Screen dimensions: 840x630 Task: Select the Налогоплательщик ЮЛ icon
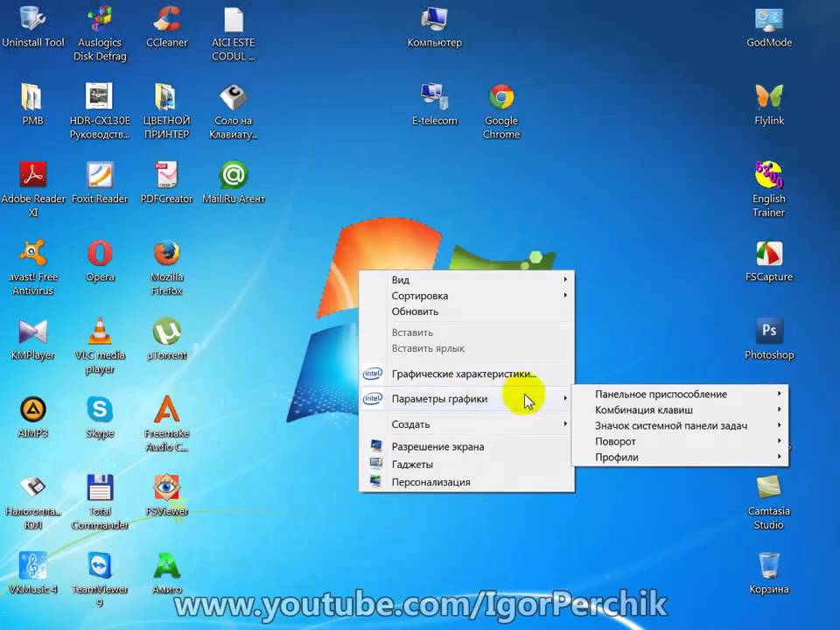tap(32, 487)
